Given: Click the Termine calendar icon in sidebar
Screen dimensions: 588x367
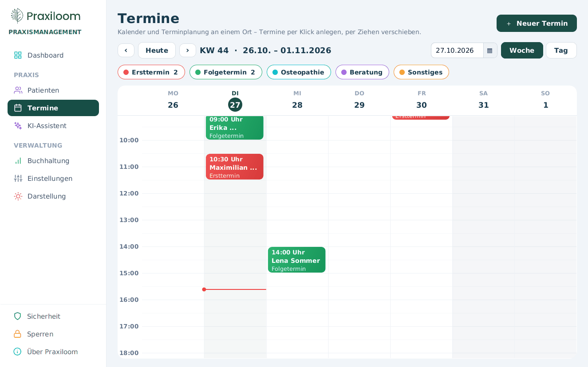Looking at the screenshot, I should click(x=18, y=108).
